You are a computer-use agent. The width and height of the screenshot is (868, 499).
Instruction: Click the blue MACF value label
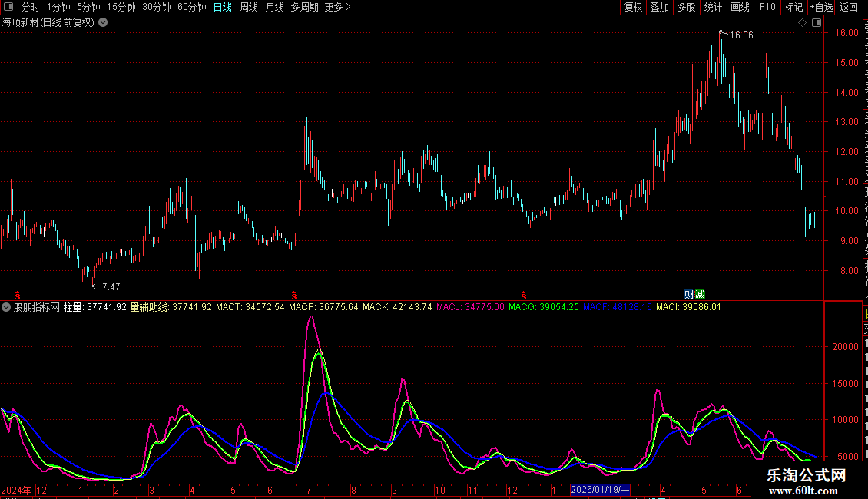pyautogui.click(x=618, y=307)
